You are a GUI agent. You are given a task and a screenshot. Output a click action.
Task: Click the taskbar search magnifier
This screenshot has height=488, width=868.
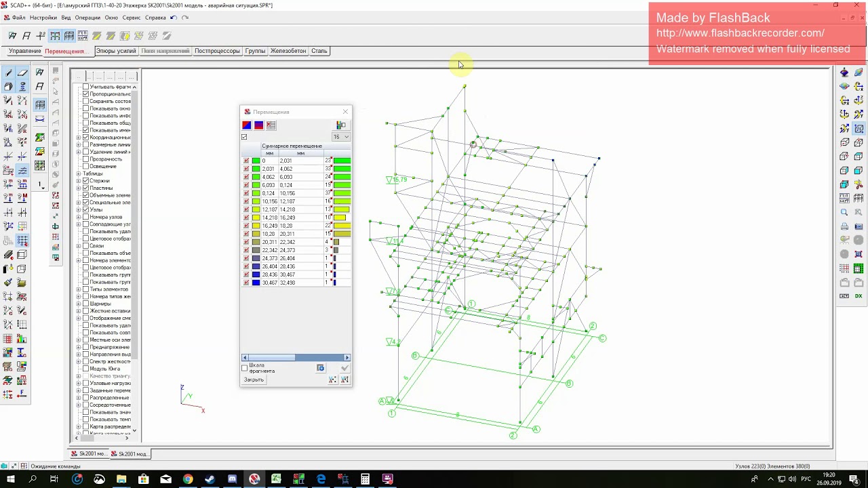[33, 479]
